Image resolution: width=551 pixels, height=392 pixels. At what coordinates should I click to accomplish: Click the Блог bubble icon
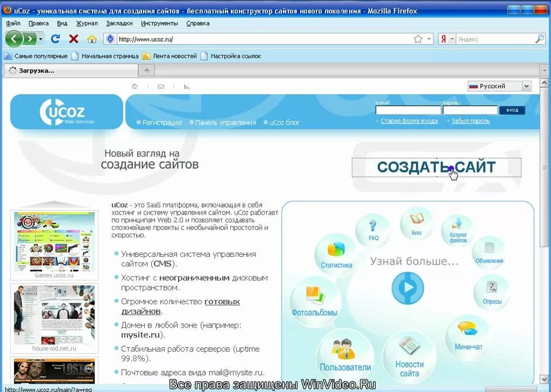pyautogui.click(x=417, y=224)
